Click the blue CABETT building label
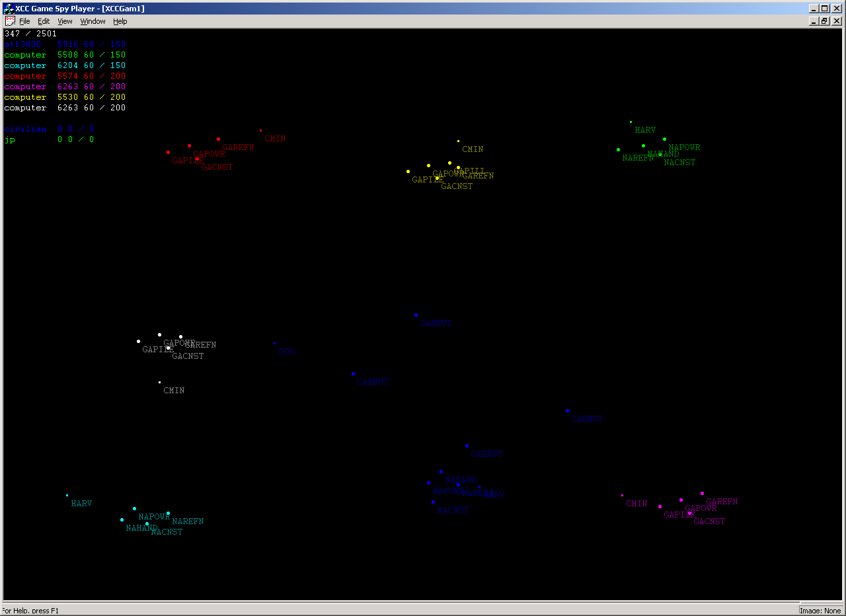 pyautogui.click(x=436, y=324)
